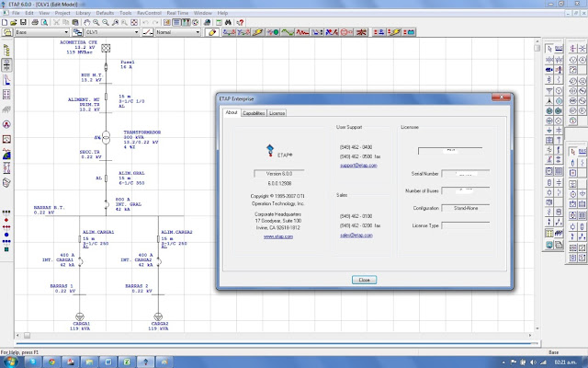Click the presentation icon beside OLV1 dropdown
This screenshot has width=588, height=368.
tap(77, 32)
